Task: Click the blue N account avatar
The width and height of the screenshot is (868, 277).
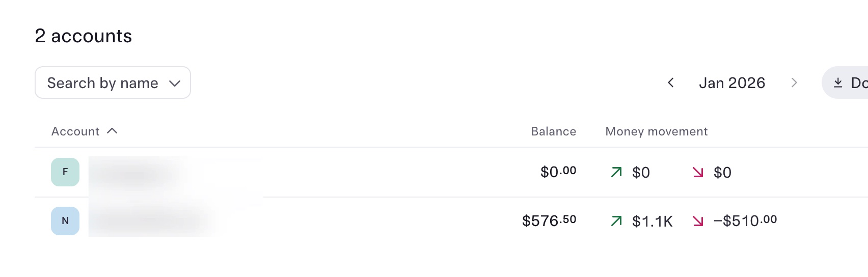Action: (65, 221)
